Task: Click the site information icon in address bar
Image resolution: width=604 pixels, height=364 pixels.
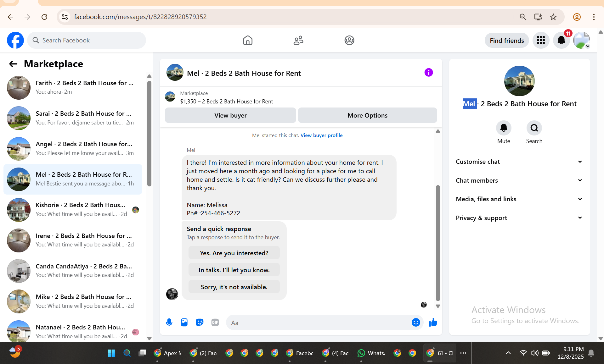Action: [65, 17]
